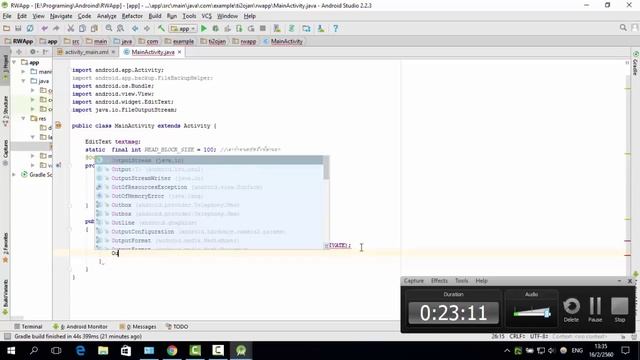
Task: Click MainActivity breadcrumb item
Action: click(x=283, y=41)
